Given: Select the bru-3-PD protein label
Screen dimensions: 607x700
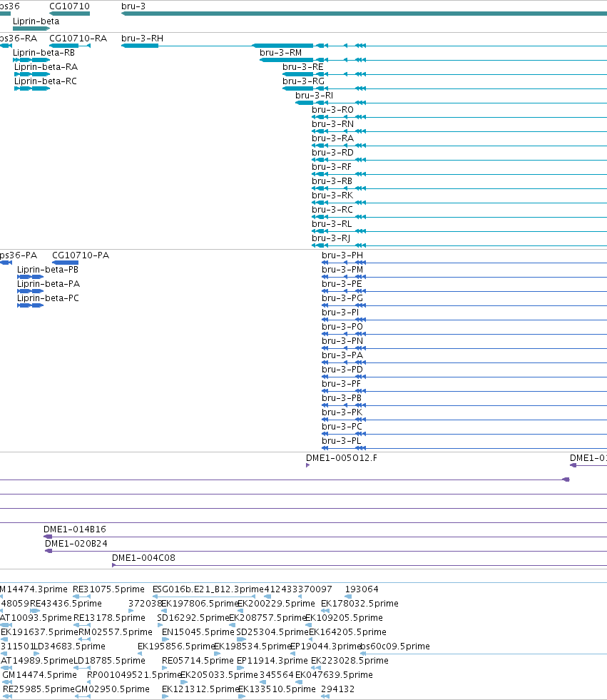Looking at the screenshot, I should (342, 370).
